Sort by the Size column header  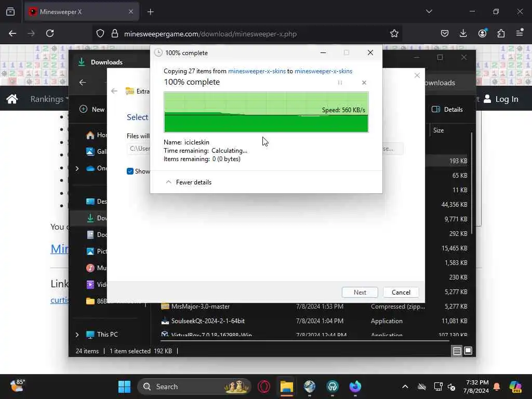click(438, 130)
